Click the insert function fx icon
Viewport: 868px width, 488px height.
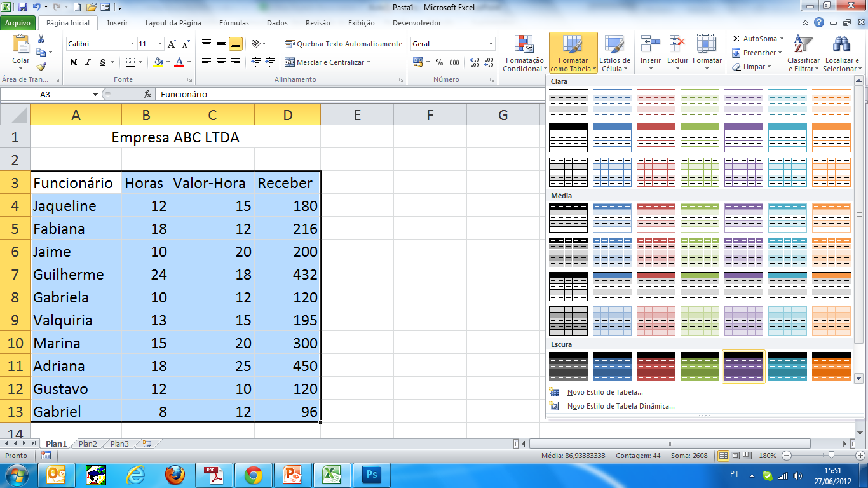coord(147,94)
